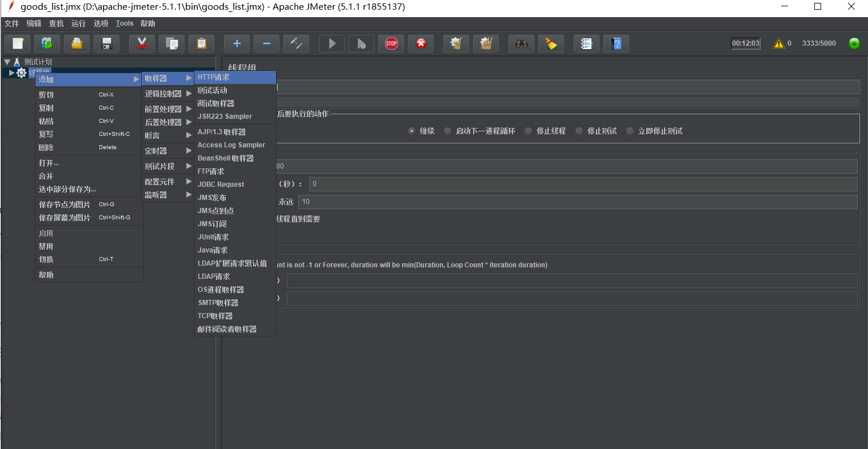Expand the 线程组 tree node arrow
Image resolution: width=868 pixels, height=449 pixels.
click(x=11, y=73)
